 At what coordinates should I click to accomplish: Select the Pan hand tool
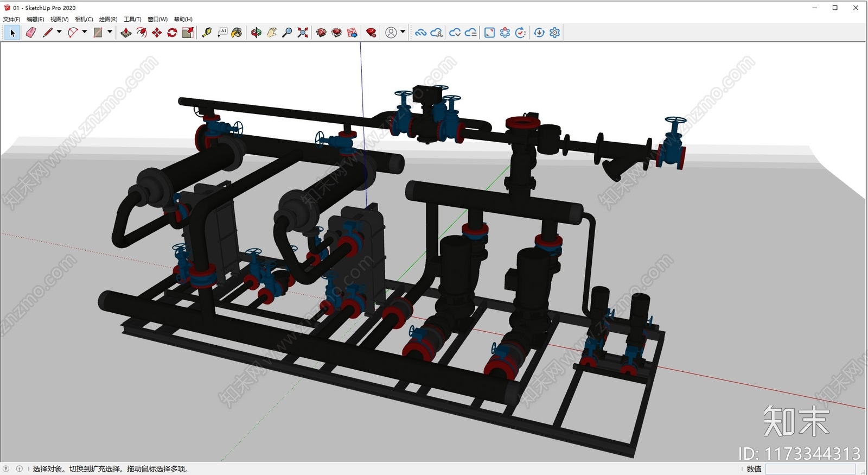click(x=272, y=33)
